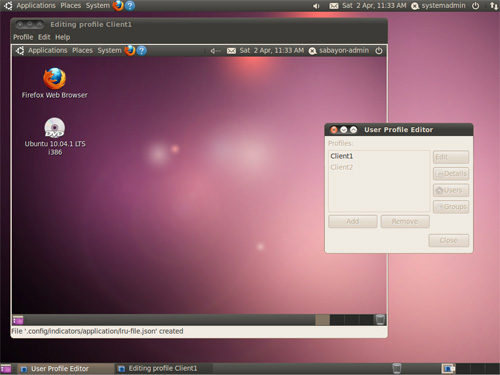Open the sabayon-admin user menu
500x375 pixels.
pos(339,50)
